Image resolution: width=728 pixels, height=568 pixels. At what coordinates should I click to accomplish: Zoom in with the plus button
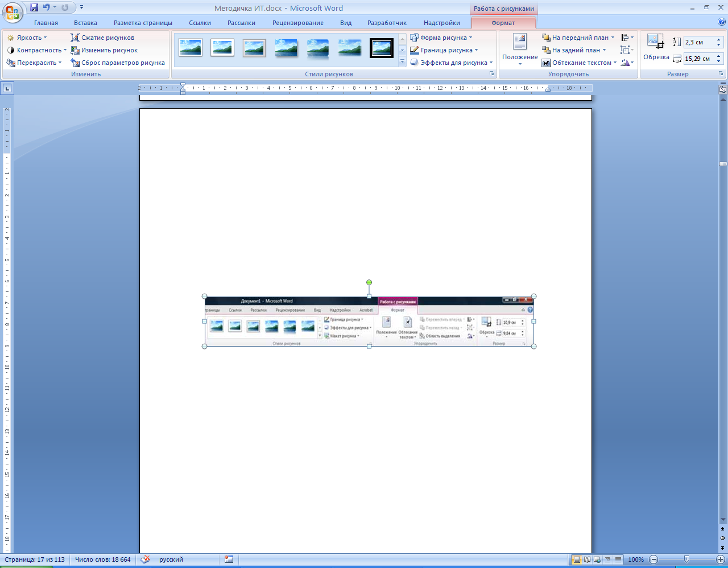point(721,559)
